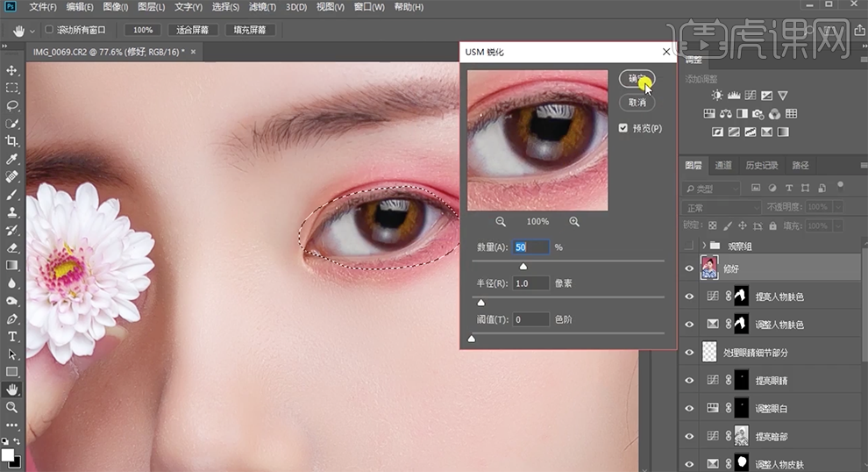This screenshot has width=868, height=472.
Task: Confirm USM sharpen with 确定 button
Action: point(637,79)
